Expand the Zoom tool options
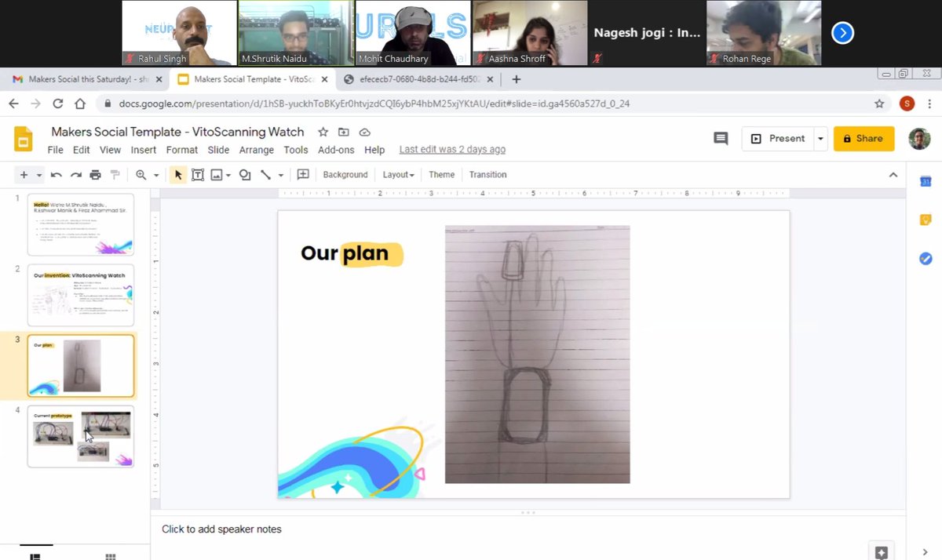942x560 pixels. tap(154, 174)
